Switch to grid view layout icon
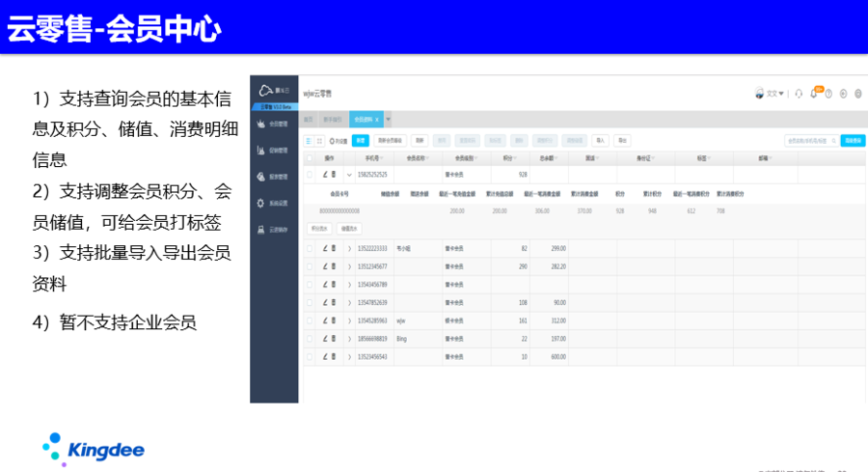The height and width of the screenshot is (472, 868). pyautogui.click(x=319, y=141)
